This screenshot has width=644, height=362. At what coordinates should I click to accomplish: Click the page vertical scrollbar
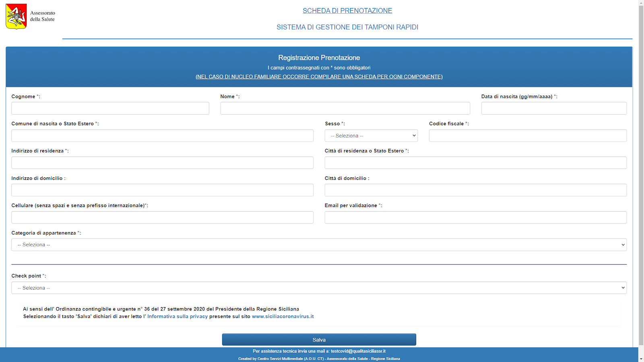(641, 176)
